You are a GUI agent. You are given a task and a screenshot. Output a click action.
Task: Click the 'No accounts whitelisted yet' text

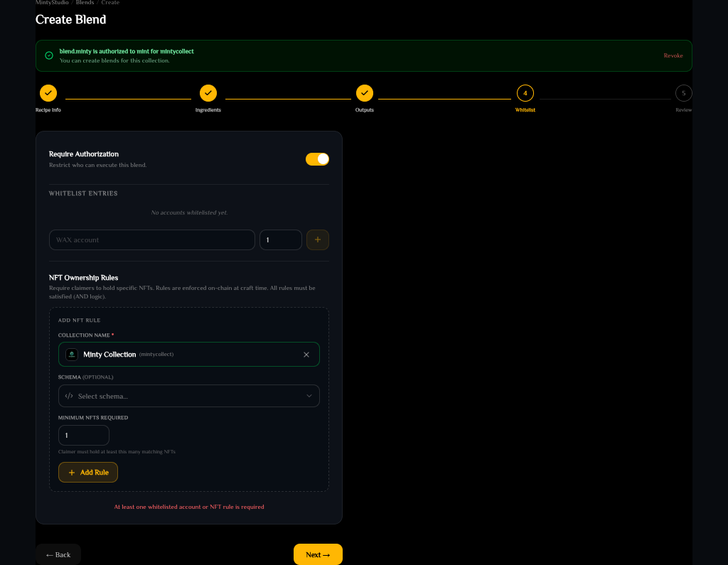point(189,212)
